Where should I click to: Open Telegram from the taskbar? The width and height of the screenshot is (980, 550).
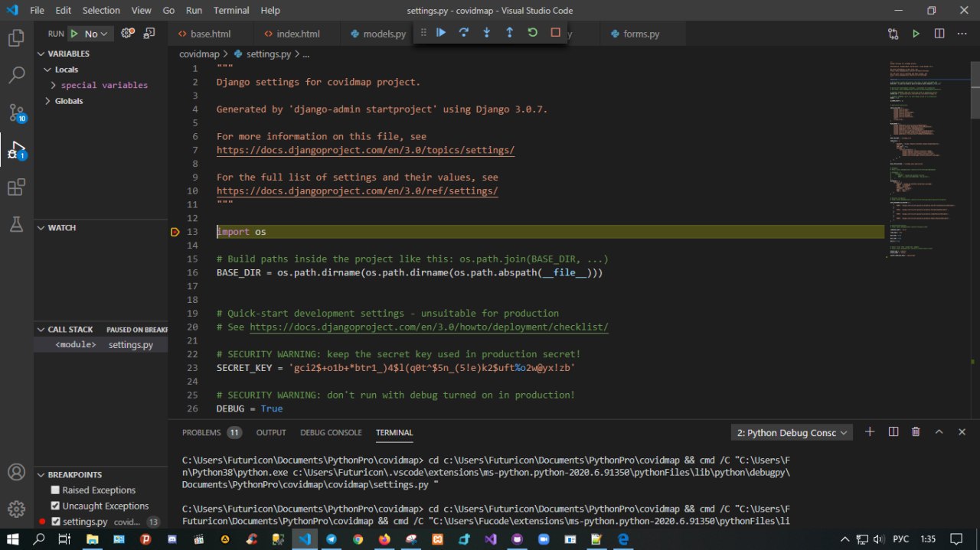click(331, 539)
